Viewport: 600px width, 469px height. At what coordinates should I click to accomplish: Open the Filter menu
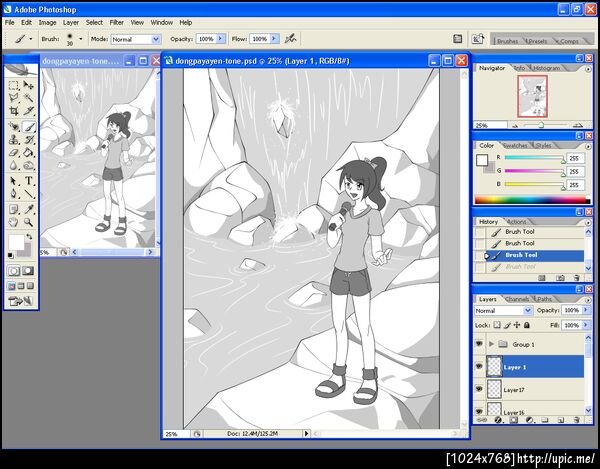pos(117,23)
